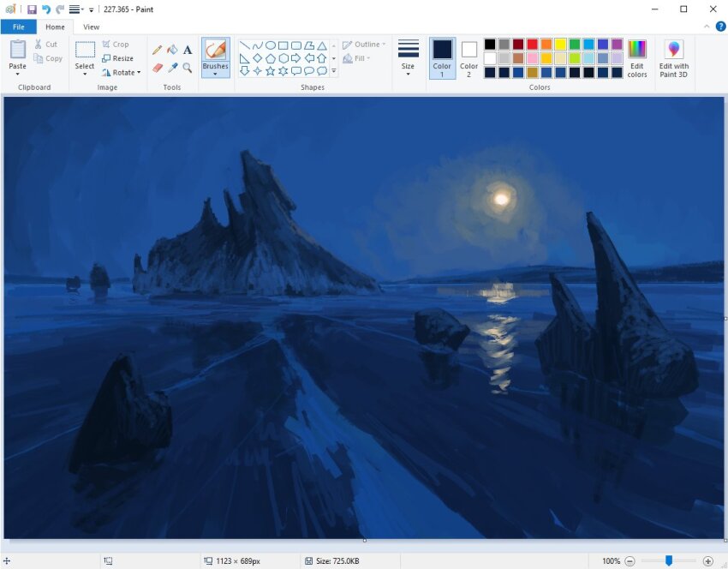Activate the Color picker eyedropper
Screen dimensions: 728x569
coord(172,68)
